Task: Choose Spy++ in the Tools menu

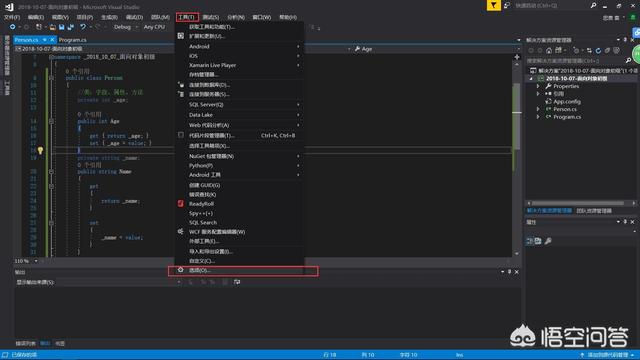Action: coord(240,213)
